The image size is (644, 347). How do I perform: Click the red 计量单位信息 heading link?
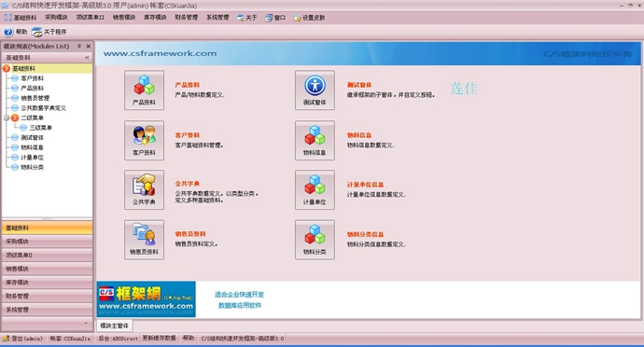365,185
